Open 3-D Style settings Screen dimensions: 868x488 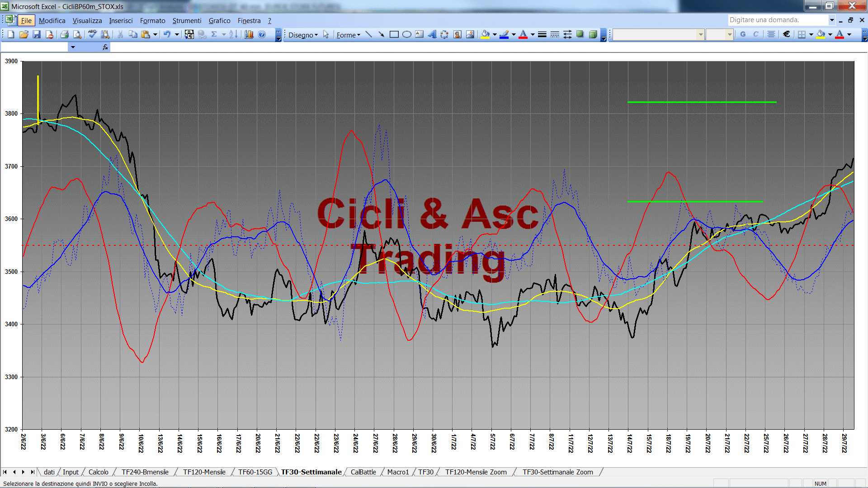593,35
